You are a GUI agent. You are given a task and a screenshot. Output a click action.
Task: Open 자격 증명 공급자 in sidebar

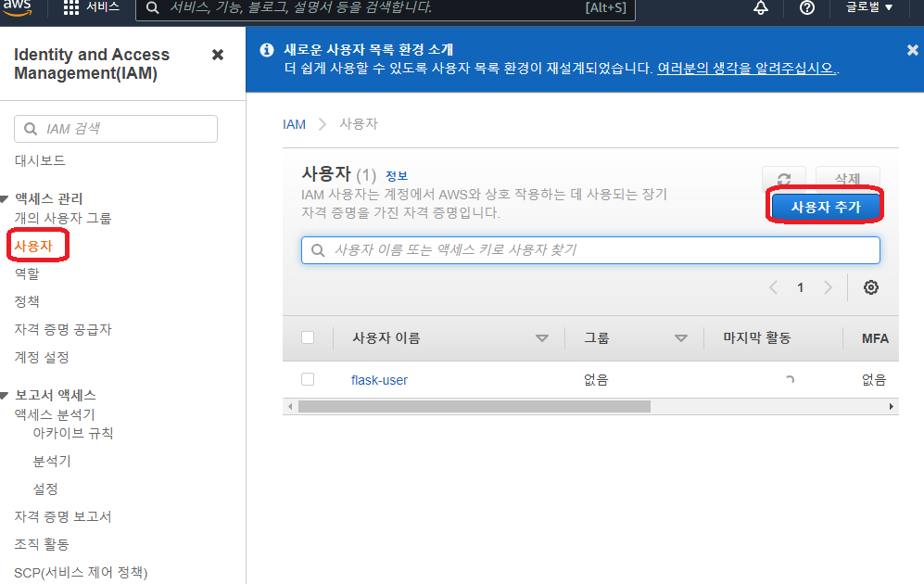[62, 329]
